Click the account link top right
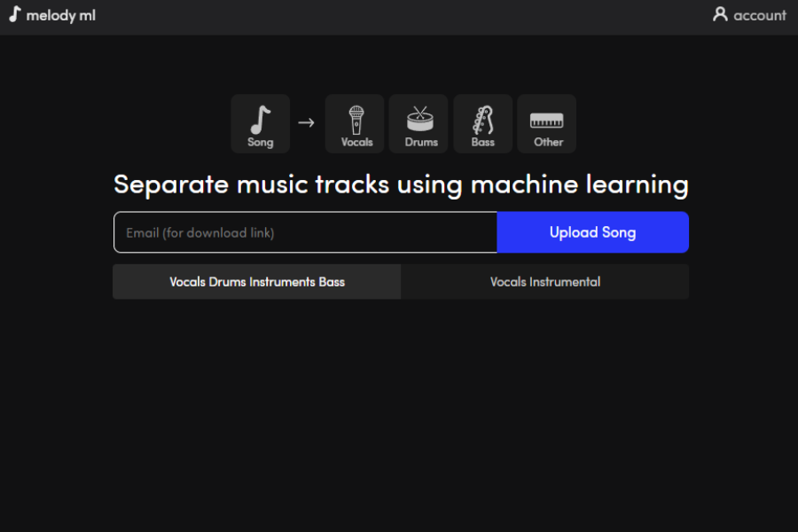798x532 pixels. coord(749,14)
